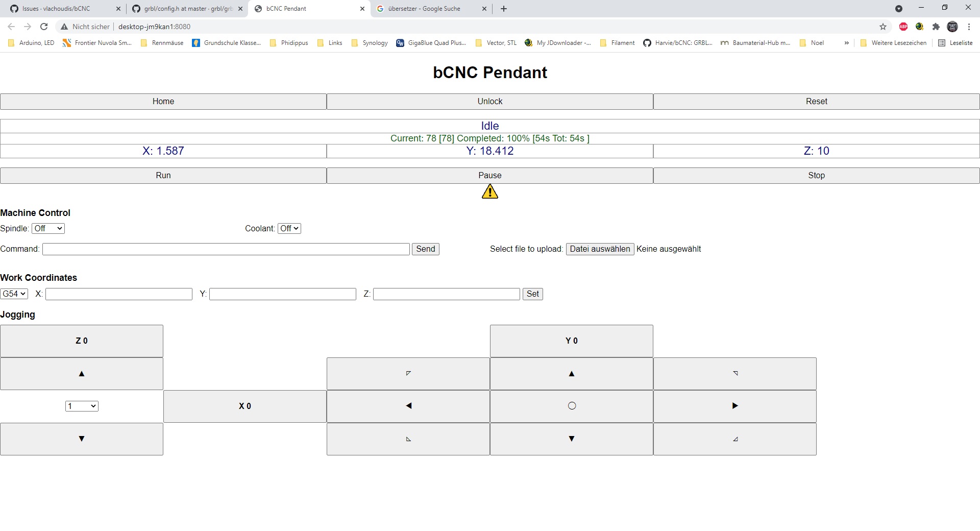Bookmark this page with the star icon
This screenshot has width=980, height=531.
click(x=883, y=27)
